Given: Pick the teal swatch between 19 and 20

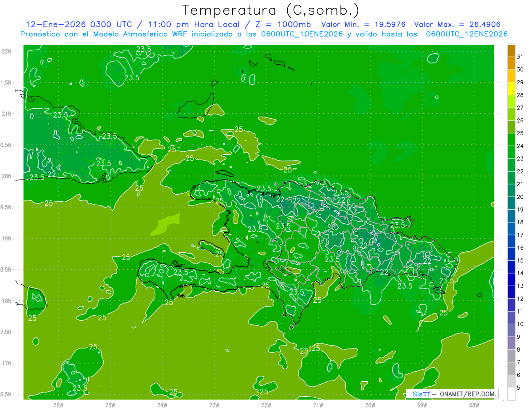Looking at the screenshot, I should tap(511, 203).
